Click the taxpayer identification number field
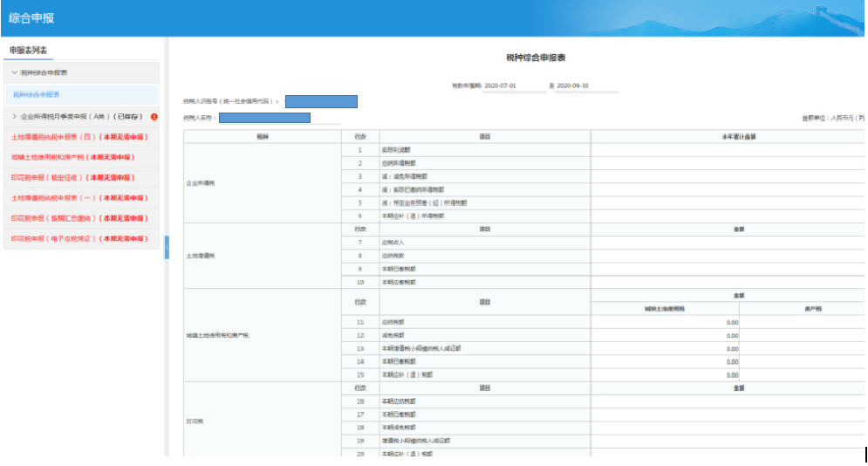Screen dimensions: 868x466 pos(321,102)
